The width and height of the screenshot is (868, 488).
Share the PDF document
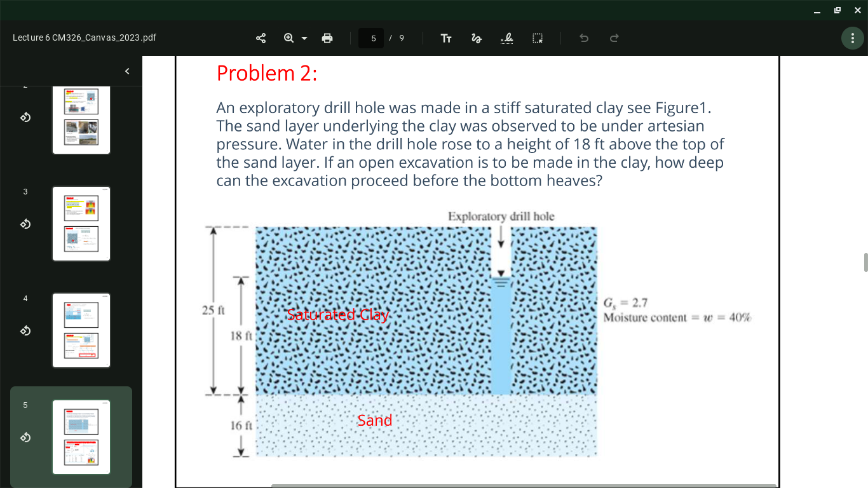(261, 38)
